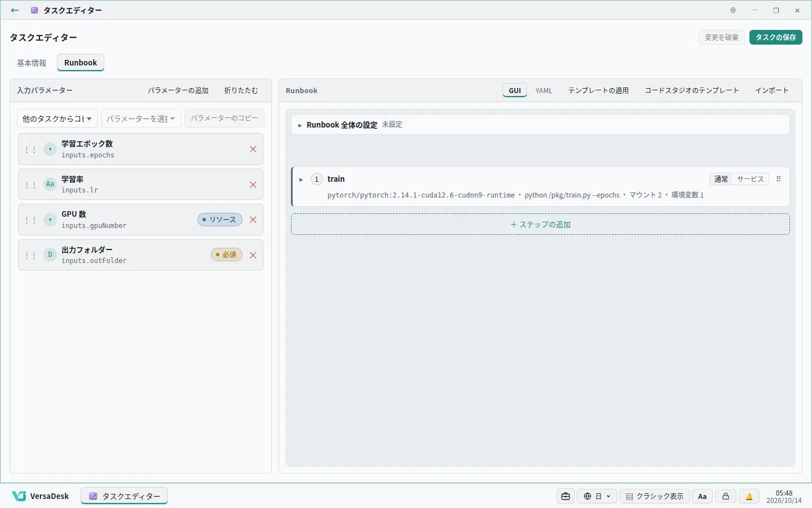Click テンプレートの適用 in Runbook header
812x508 pixels.
click(598, 90)
